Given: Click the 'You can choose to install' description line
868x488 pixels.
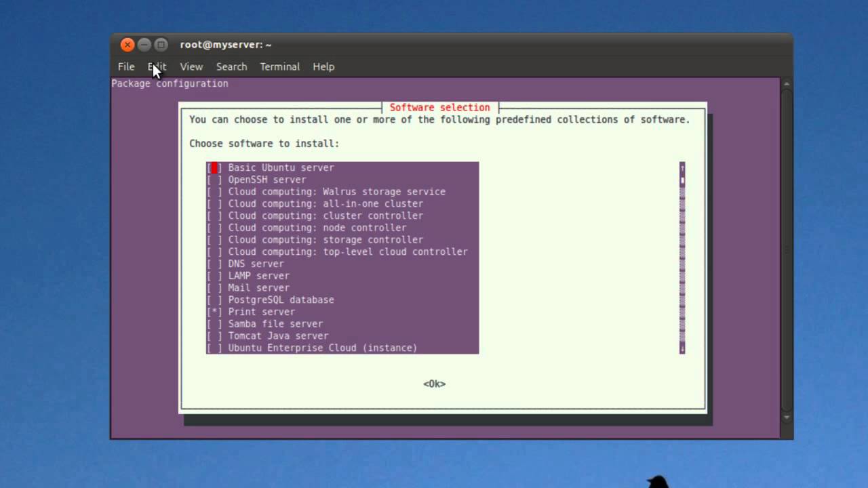Looking at the screenshot, I should coord(439,119).
